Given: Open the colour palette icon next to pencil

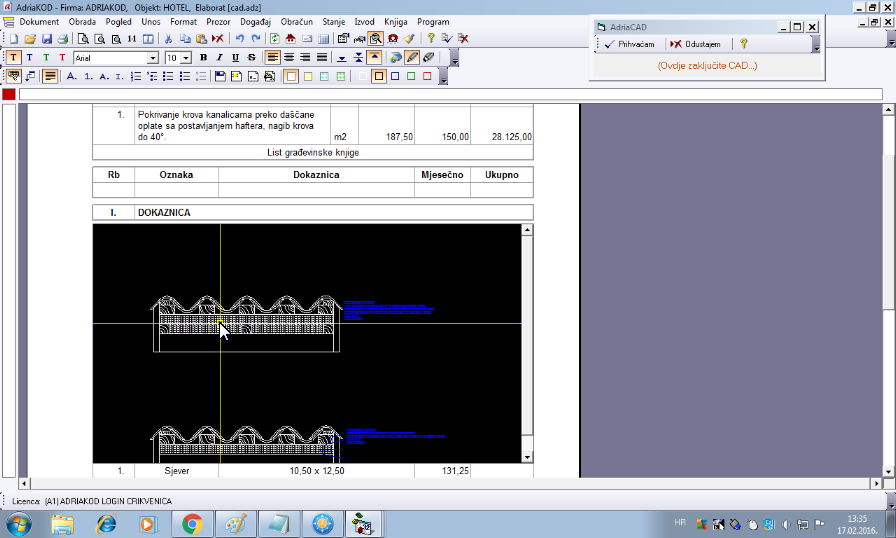Looking at the screenshot, I should click(x=395, y=58).
